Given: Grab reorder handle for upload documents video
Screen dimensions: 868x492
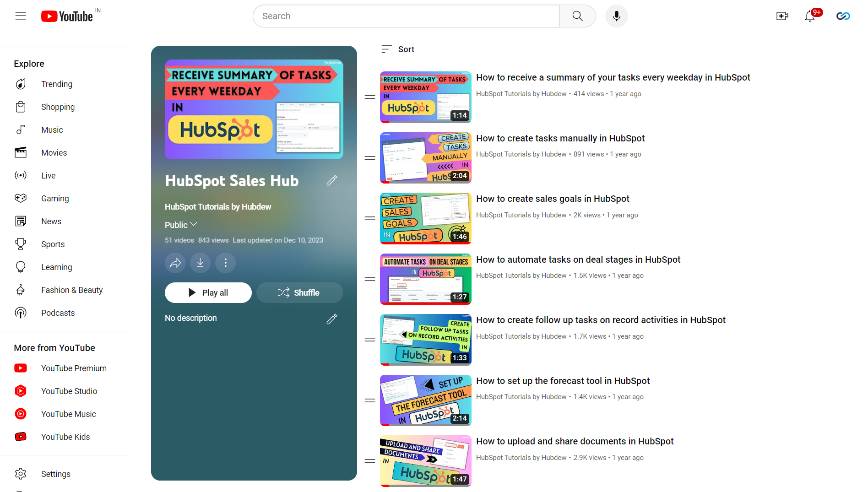Looking at the screenshot, I should coord(370,461).
